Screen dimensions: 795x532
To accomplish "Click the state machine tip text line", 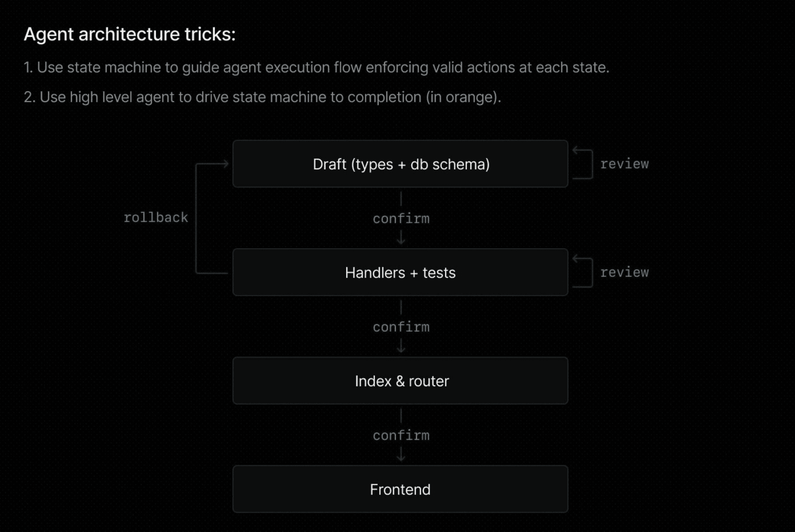I will (316, 68).
